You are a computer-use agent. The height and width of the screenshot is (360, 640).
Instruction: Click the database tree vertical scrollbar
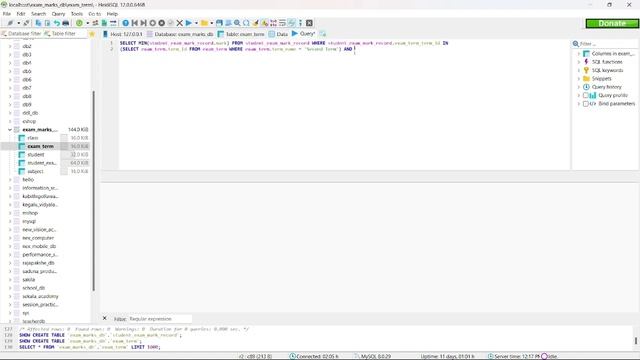94,191
